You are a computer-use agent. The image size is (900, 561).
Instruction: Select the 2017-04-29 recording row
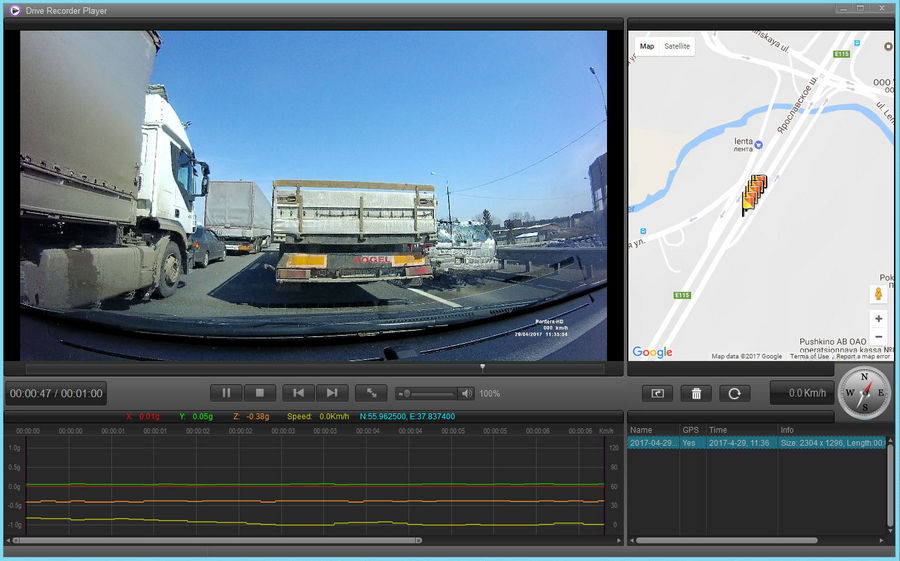click(x=757, y=443)
